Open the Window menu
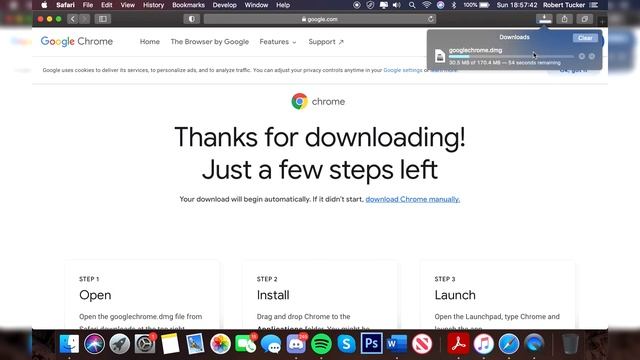This screenshot has width=640, height=360. [x=256, y=5]
